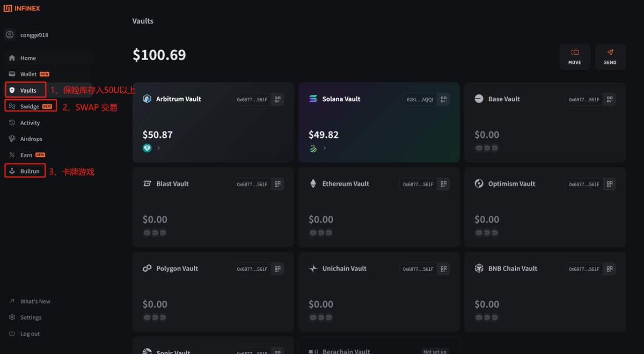This screenshot has width=644, height=354.
Task: Open the Wallet section
Action: (29, 74)
